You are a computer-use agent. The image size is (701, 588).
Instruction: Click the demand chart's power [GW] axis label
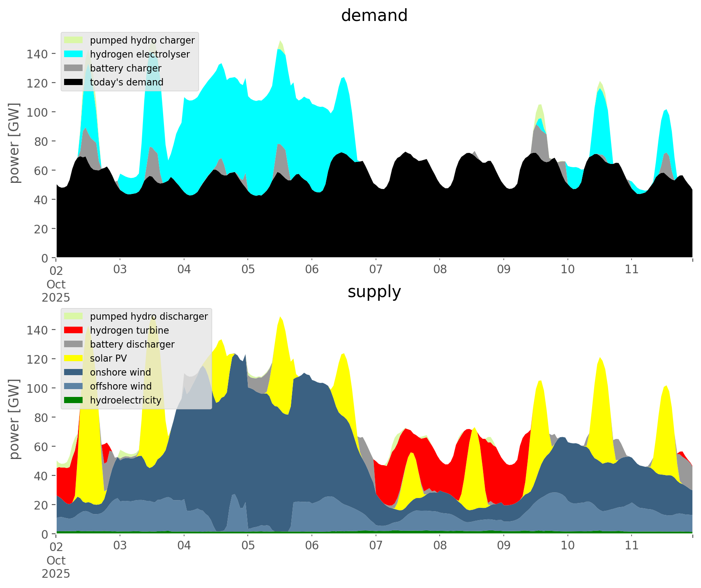click(14, 143)
